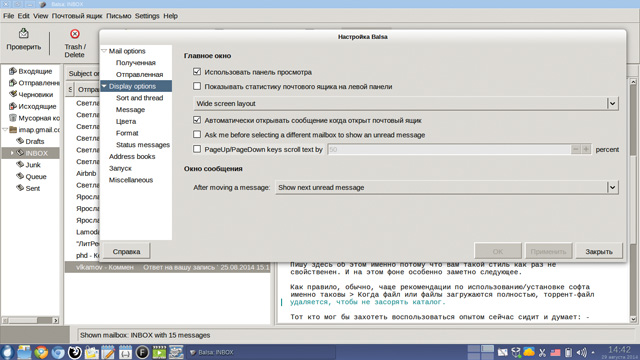Click the Закрыть button

coord(599,251)
